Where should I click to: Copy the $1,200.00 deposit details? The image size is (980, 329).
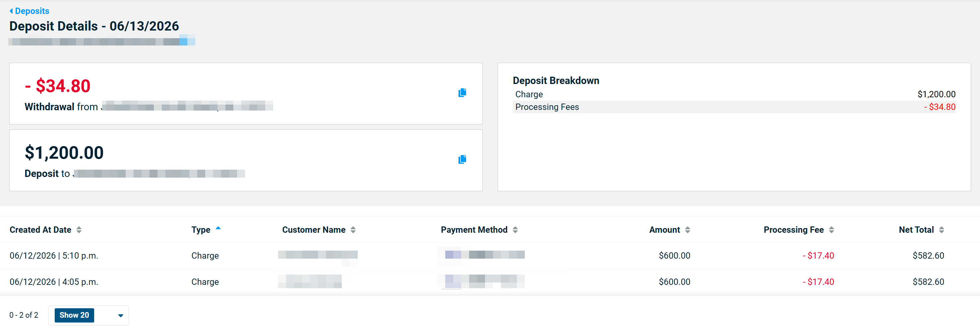(462, 160)
